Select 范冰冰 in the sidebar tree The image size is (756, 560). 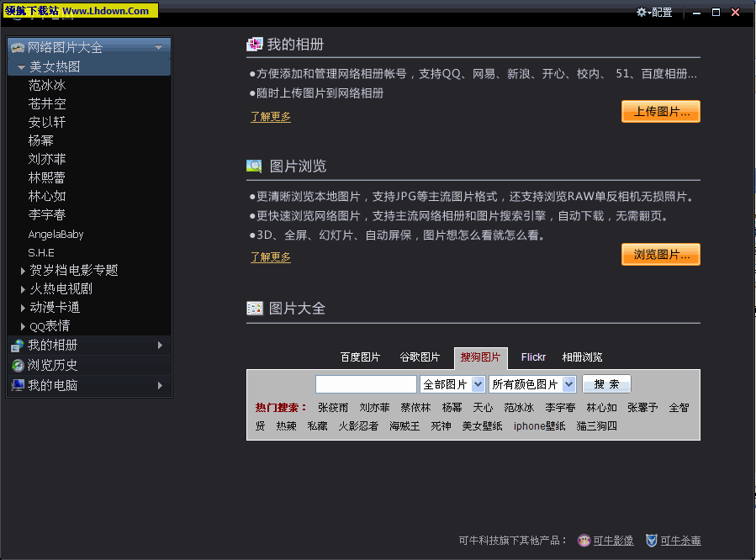point(47,85)
